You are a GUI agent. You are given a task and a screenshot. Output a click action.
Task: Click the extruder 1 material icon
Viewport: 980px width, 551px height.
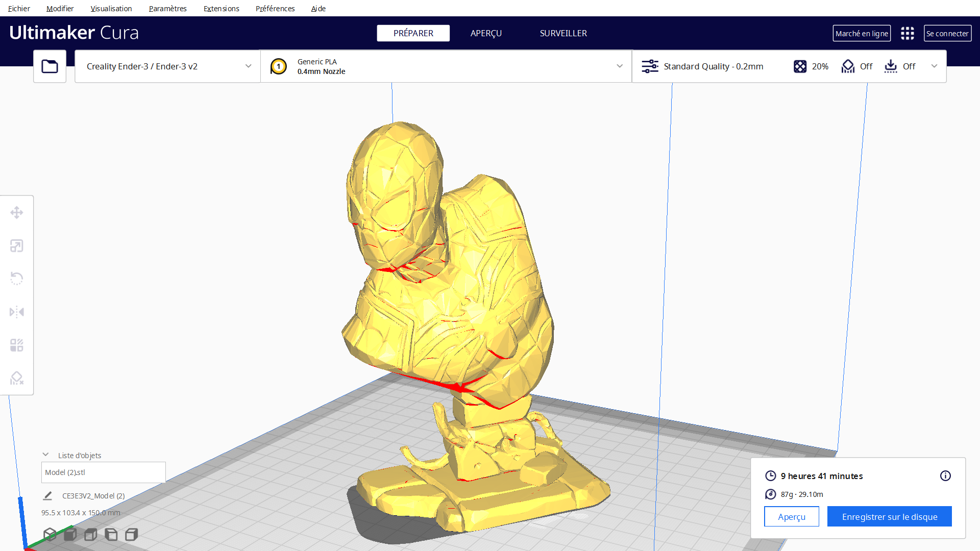279,66
